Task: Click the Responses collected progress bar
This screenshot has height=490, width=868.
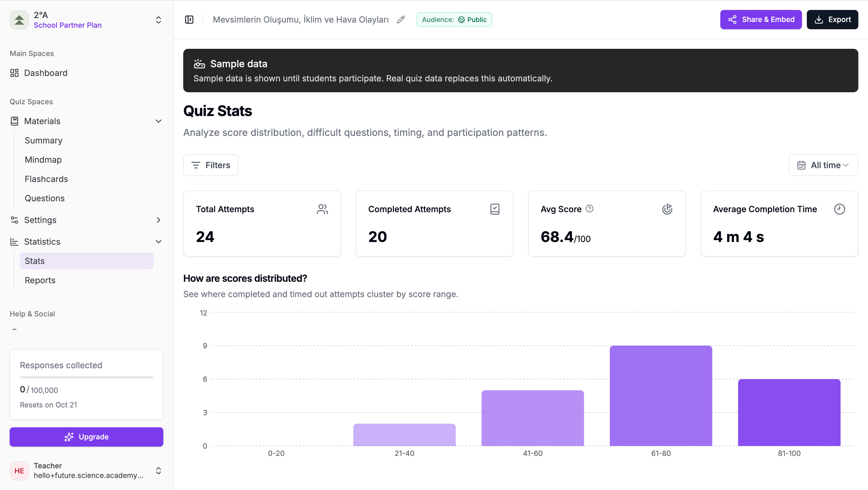Action: 86,377
